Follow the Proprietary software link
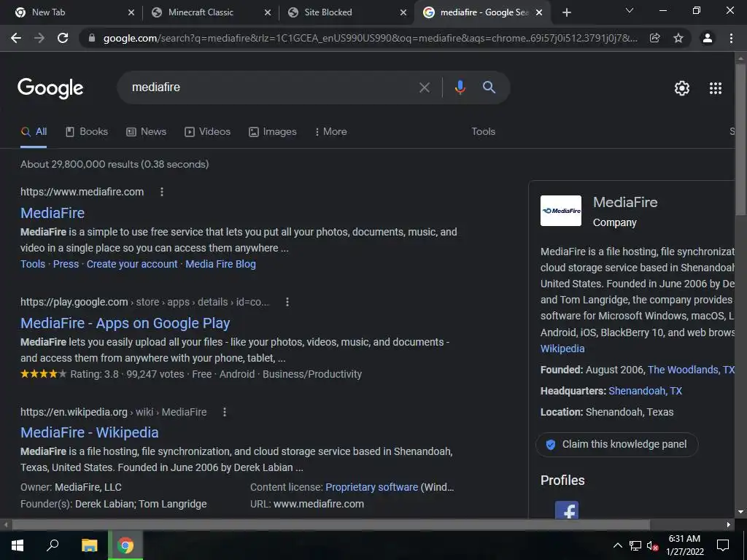747x560 pixels. point(371,487)
